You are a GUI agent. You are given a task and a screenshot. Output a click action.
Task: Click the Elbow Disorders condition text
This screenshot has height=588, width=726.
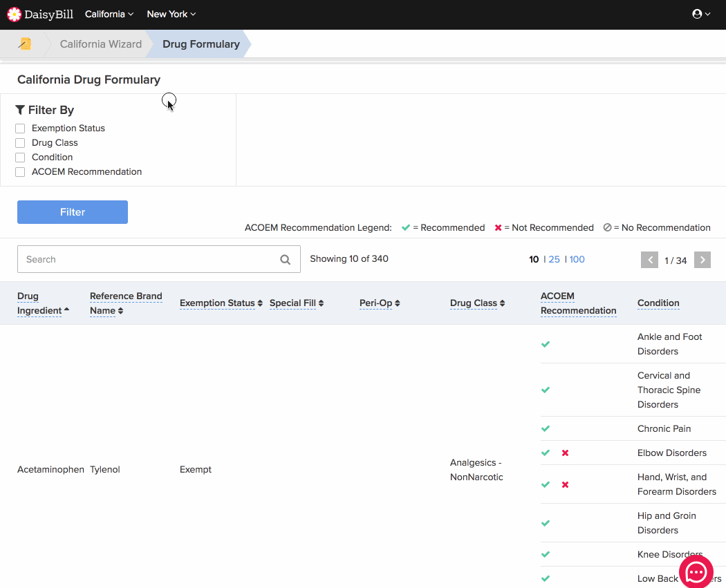pyautogui.click(x=672, y=453)
